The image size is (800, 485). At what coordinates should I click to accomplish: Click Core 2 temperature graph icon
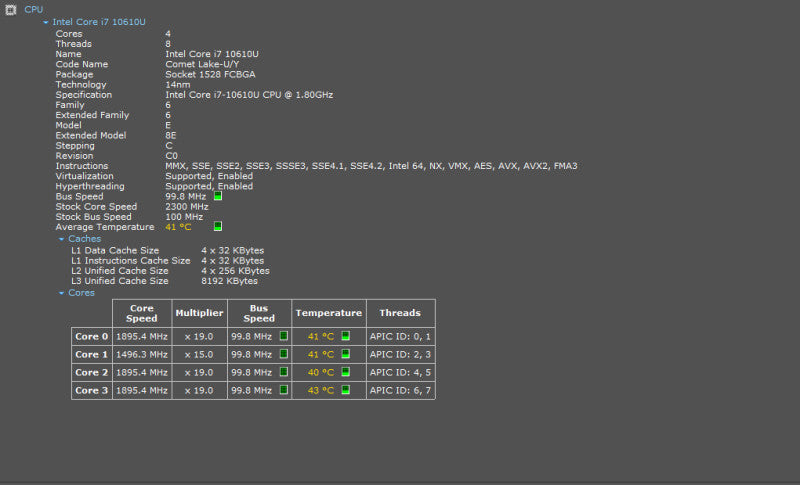(345, 372)
